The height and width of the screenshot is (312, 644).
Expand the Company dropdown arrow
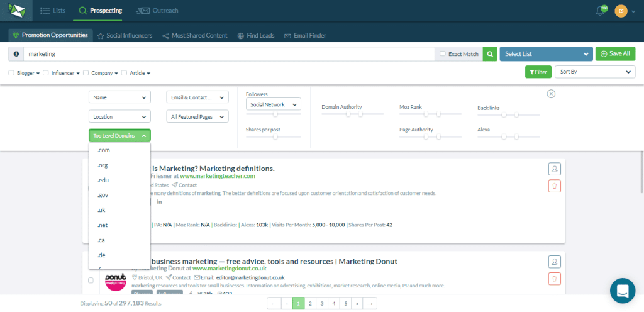click(x=116, y=74)
